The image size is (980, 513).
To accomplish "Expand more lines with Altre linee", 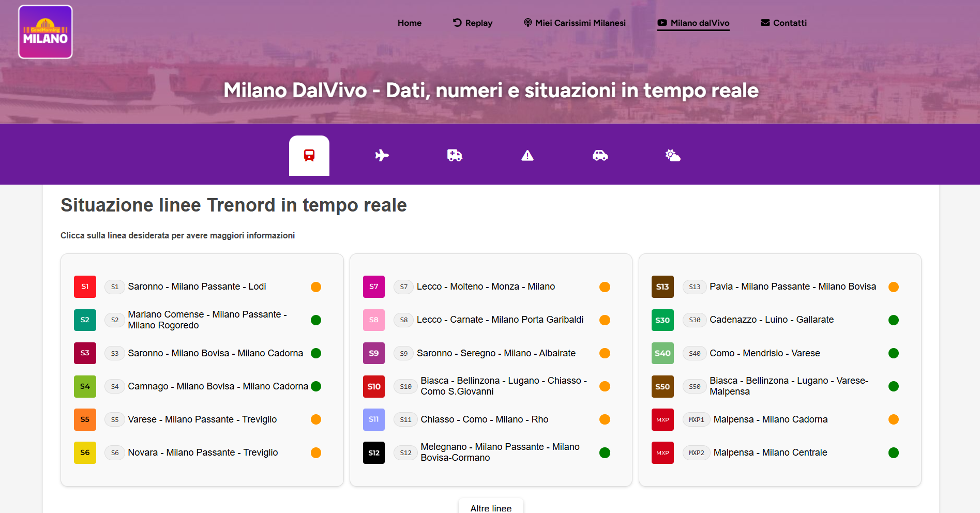I will coord(490,507).
